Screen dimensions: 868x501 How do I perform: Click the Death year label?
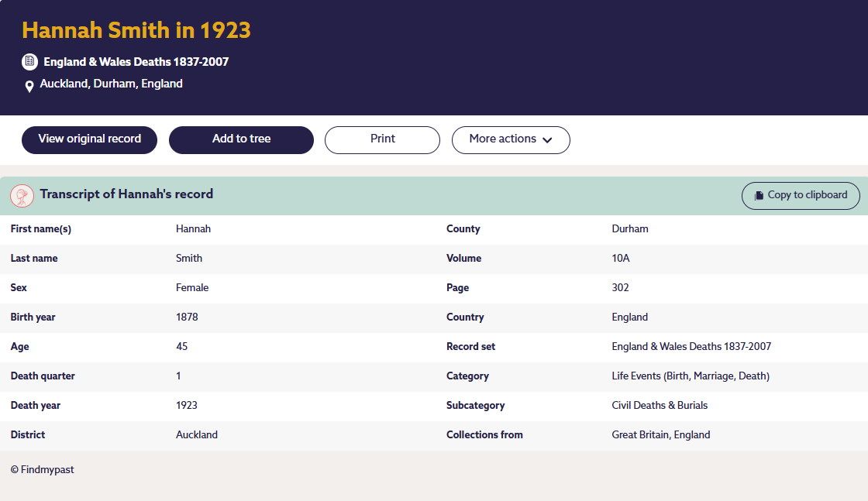pos(36,405)
